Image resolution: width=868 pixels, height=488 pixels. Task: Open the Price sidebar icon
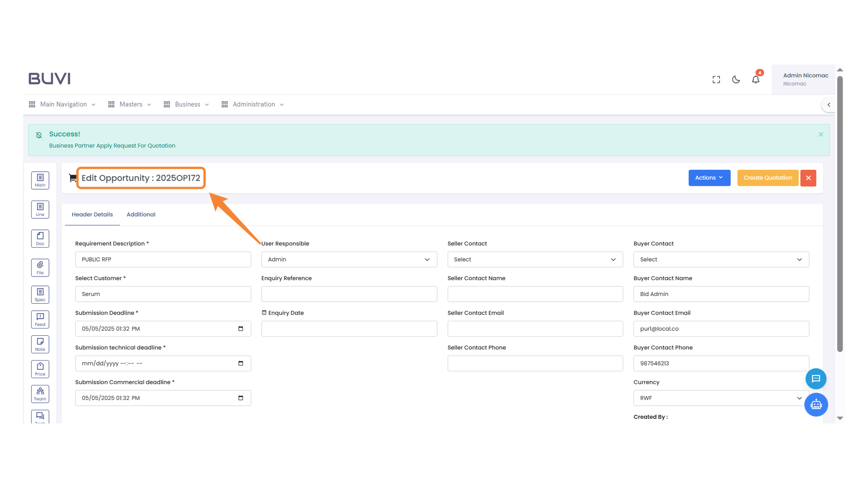(40, 369)
